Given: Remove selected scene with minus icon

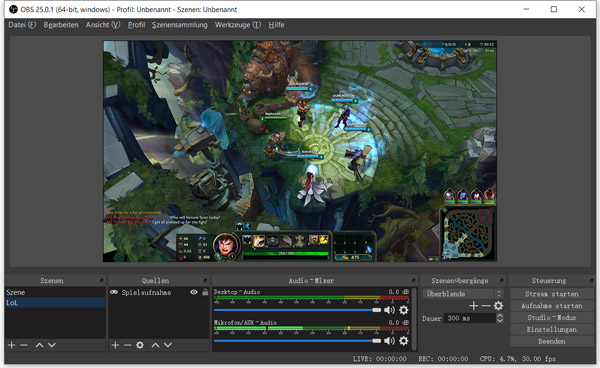Looking at the screenshot, I should 24,345.
